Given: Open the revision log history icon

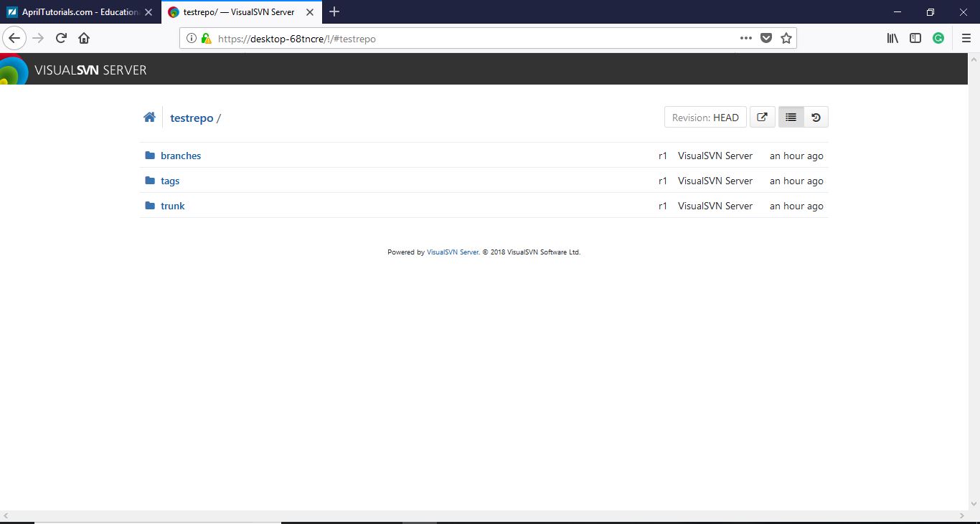Looking at the screenshot, I should (816, 117).
